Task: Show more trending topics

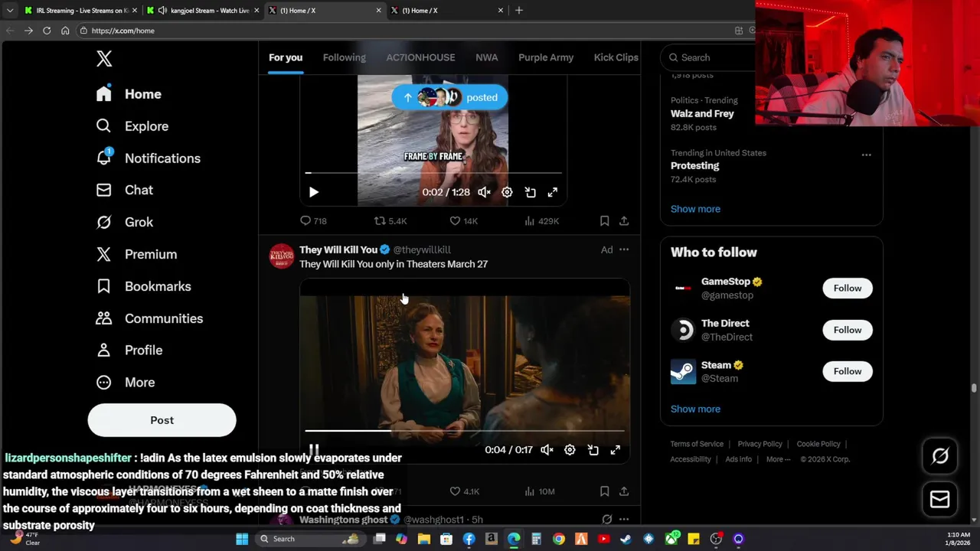Action: pyautogui.click(x=695, y=209)
